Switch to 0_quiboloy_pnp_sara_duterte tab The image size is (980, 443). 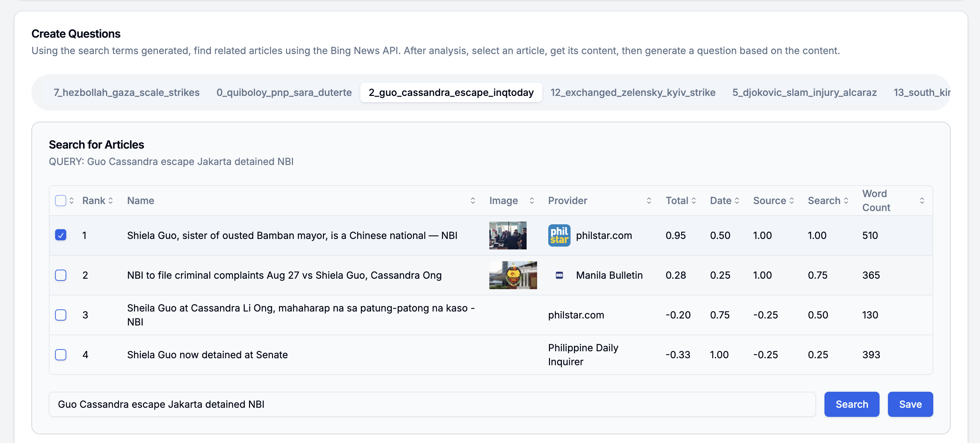(284, 92)
